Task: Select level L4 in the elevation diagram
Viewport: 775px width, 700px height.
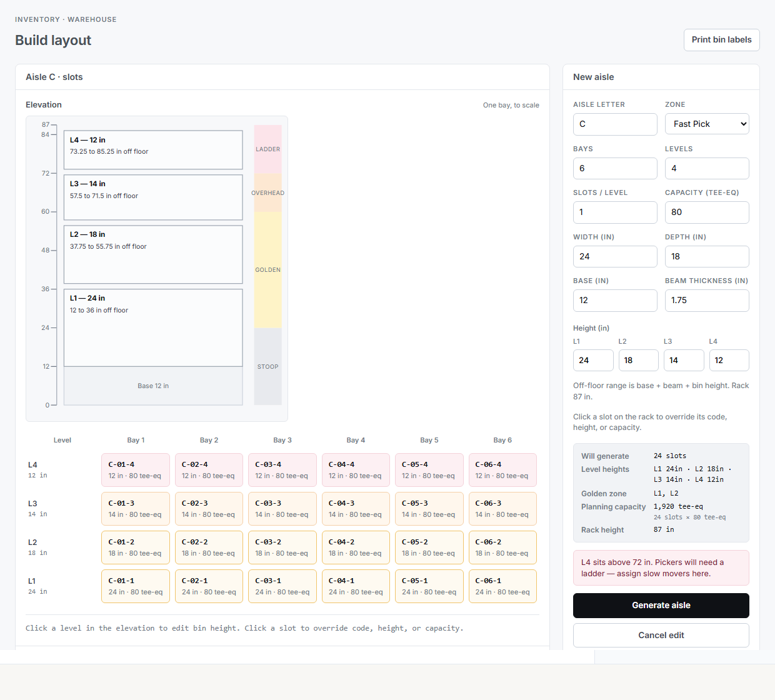Action: [x=153, y=150]
